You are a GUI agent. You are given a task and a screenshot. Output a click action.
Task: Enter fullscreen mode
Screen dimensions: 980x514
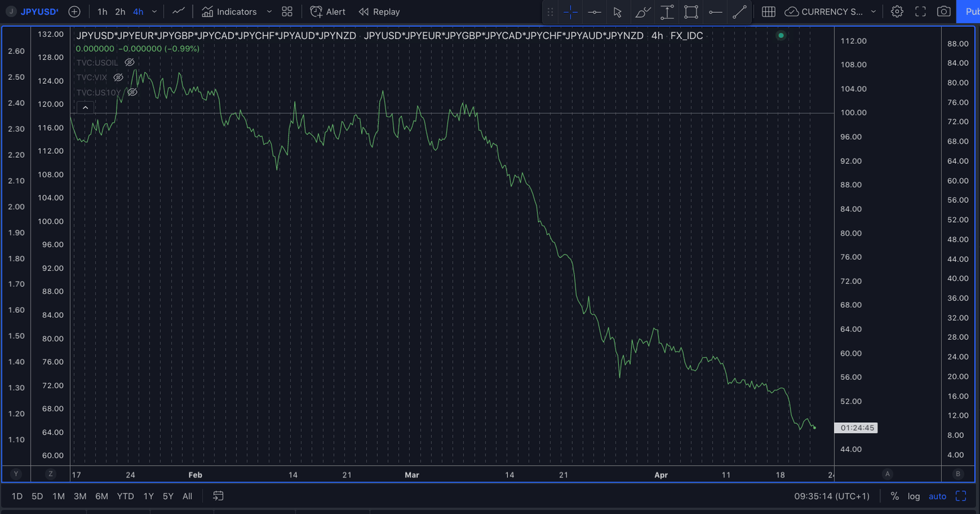pos(920,11)
